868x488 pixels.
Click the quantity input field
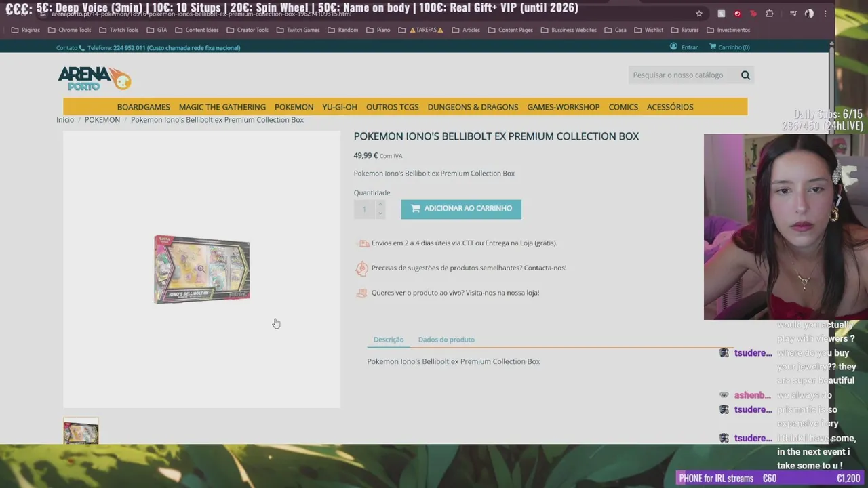364,209
